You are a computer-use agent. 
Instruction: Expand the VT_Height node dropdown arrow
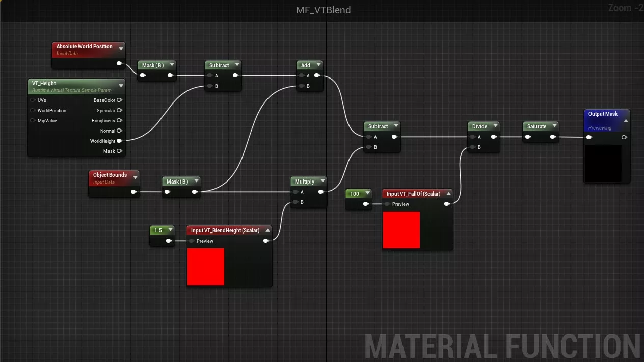(121, 86)
